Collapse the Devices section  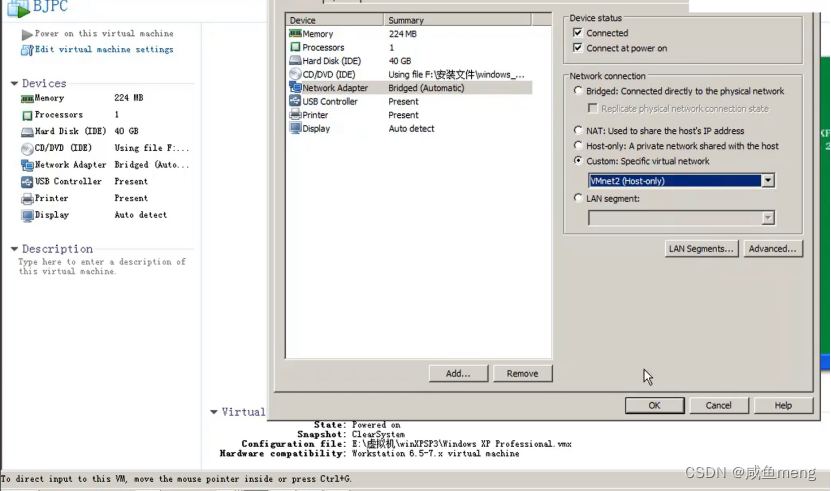tap(14, 83)
